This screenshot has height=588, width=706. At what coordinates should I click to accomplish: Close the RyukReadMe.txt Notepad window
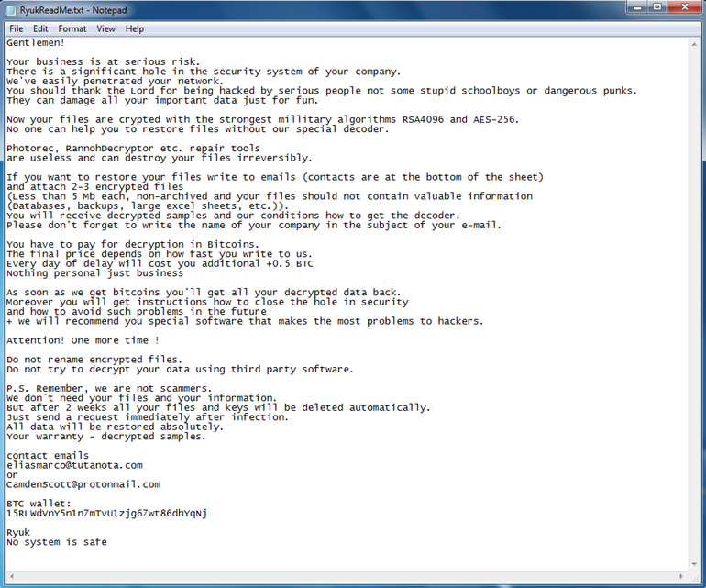coord(685,7)
